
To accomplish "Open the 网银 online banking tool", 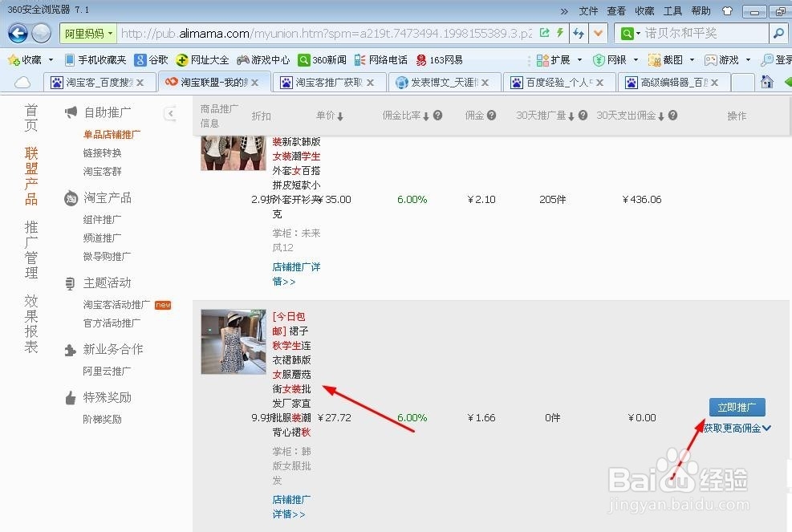I will tap(615, 59).
